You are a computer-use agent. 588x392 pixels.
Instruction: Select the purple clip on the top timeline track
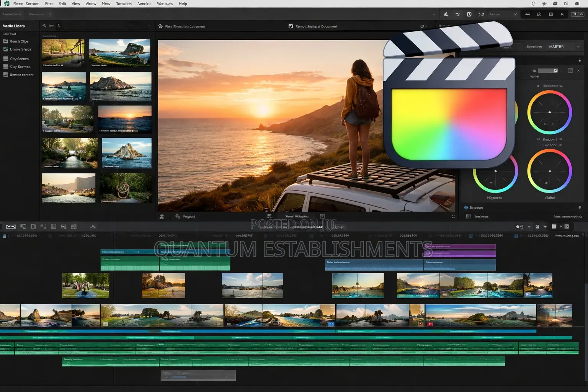(460, 247)
